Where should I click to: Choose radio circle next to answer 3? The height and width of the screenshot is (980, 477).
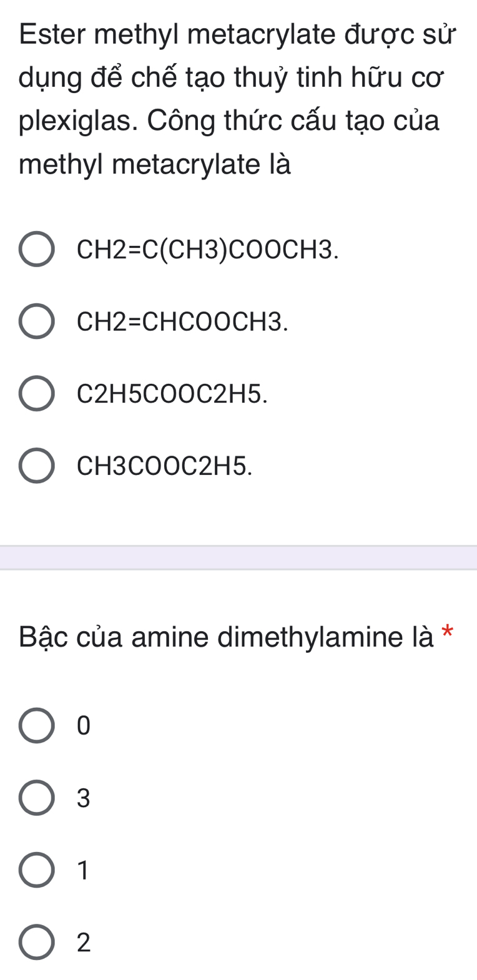[x=36, y=798]
